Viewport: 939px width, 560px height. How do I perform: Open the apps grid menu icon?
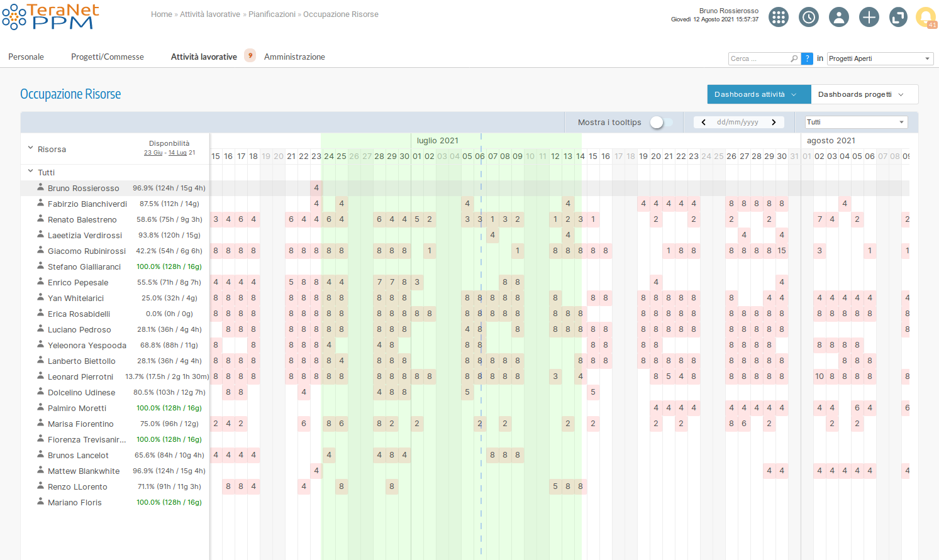click(779, 17)
